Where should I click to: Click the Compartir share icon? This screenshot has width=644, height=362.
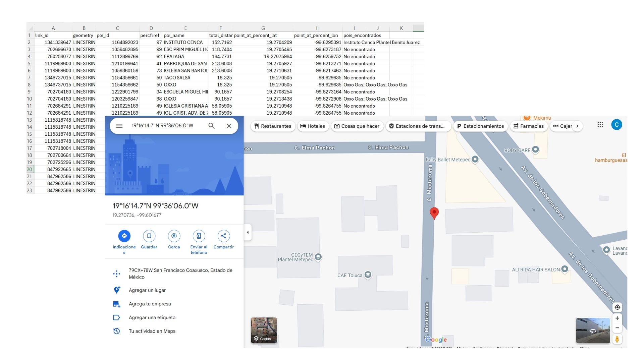(x=223, y=236)
